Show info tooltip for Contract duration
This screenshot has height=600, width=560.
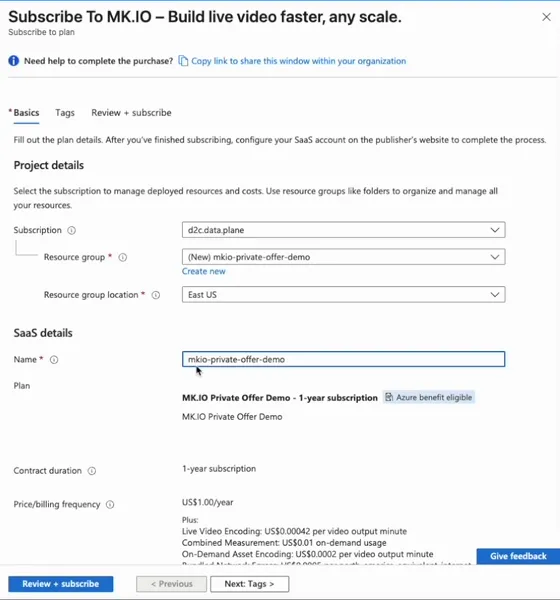pyautogui.click(x=92, y=471)
